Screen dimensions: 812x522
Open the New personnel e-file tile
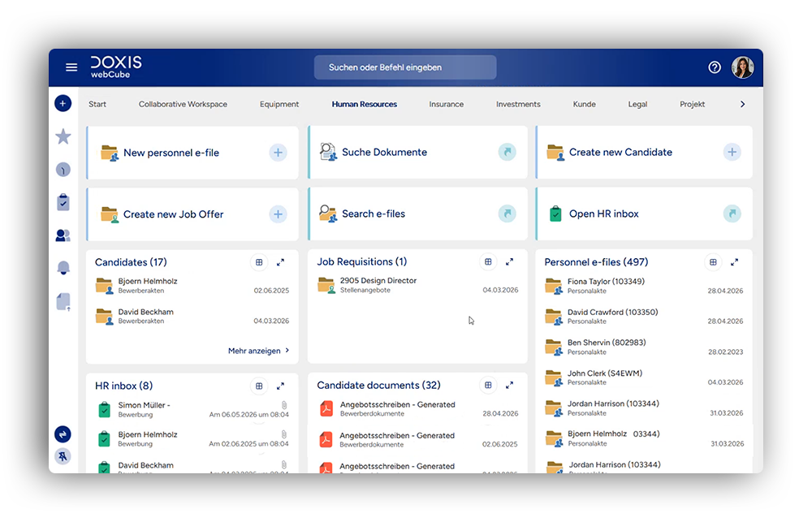click(x=192, y=153)
